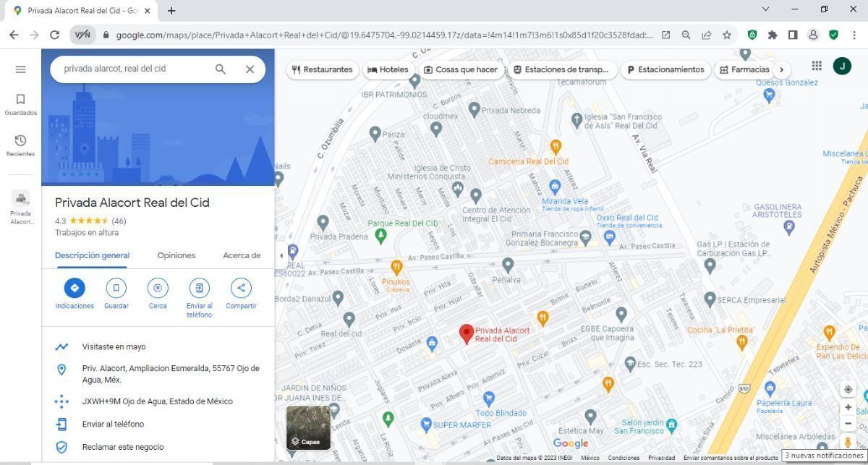This screenshot has height=465, width=868.
Task: Expand more category chips arrow
Action: [781, 70]
